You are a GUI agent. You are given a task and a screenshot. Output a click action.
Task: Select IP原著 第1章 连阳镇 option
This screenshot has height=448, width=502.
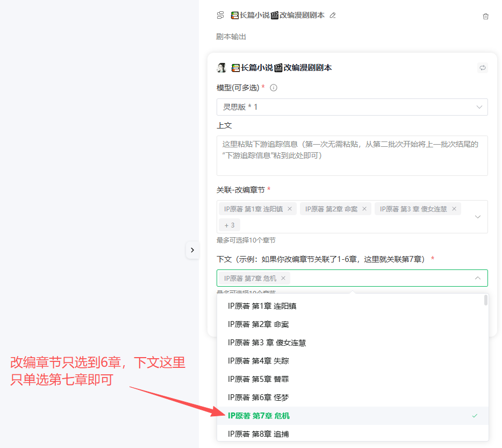(x=353, y=306)
